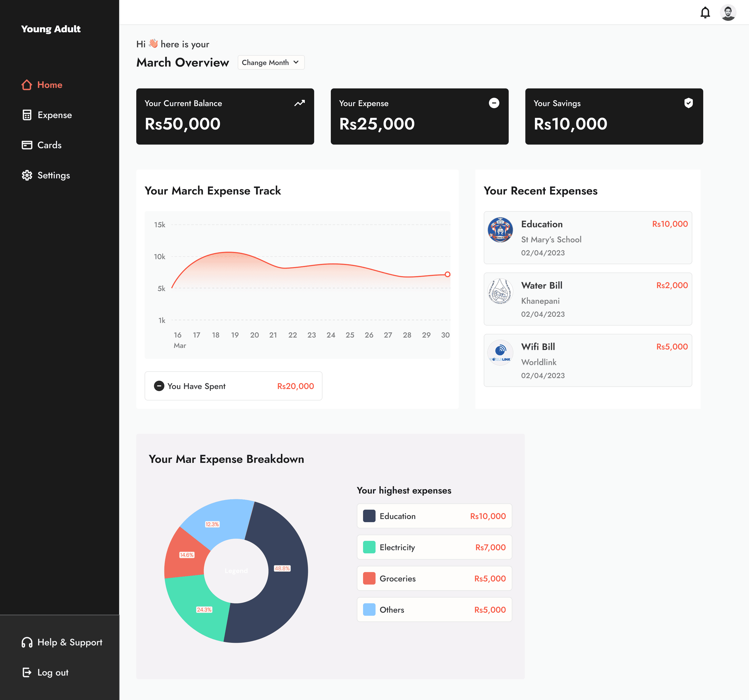This screenshot has height=700, width=749.
Task: Go to the Expense menu item
Action: tap(55, 115)
